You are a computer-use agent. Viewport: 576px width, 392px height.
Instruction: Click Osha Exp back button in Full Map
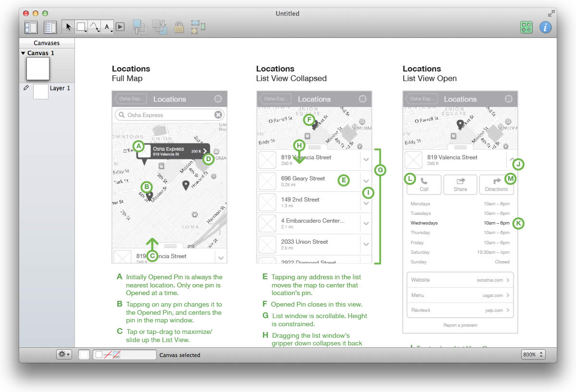pyautogui.click(x=131, y=99)
